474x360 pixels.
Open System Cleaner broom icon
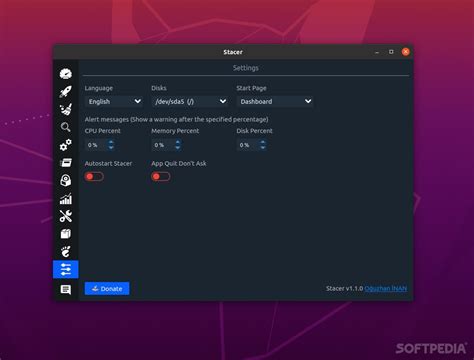(x=66, y=109)
